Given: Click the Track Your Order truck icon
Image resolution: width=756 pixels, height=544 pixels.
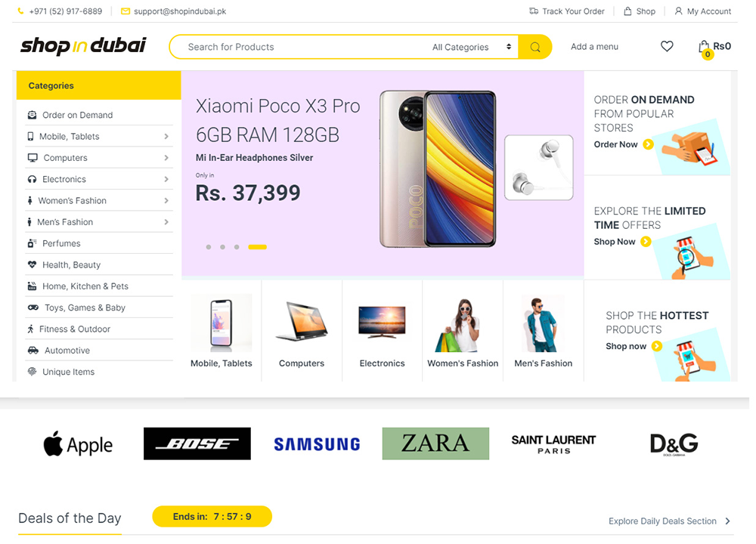Looking at the screenshot, I should point(534,11).
